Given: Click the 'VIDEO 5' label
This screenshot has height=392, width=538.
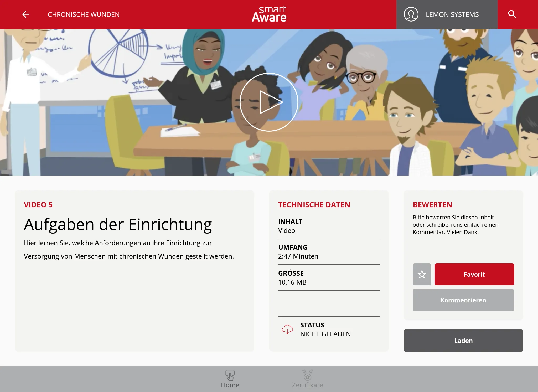Looking at the screenshot, I should (x=38, y=205).
